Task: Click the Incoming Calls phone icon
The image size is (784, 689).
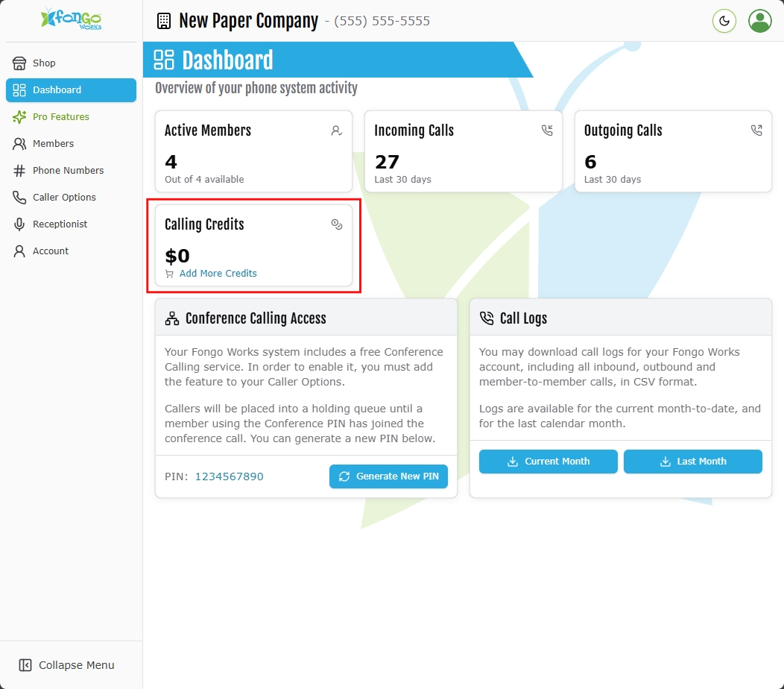Action: click(547, 130)
